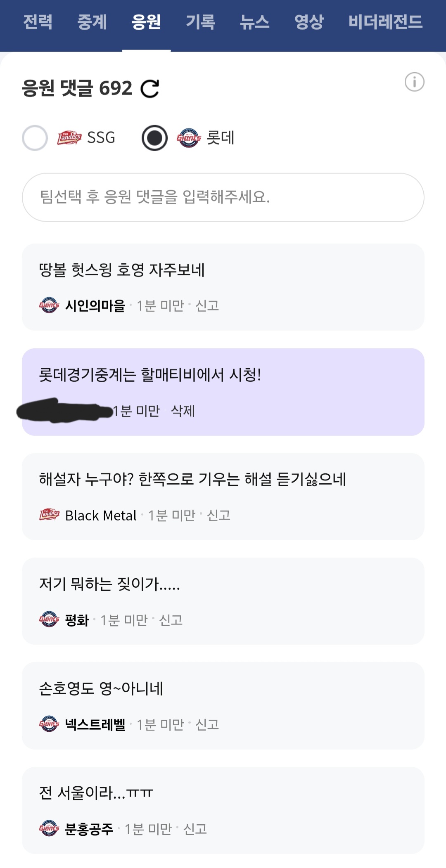Select the 롯데 radio button
Screen dimensions: 446x868
pyautogui.click(x=154, y=138)
